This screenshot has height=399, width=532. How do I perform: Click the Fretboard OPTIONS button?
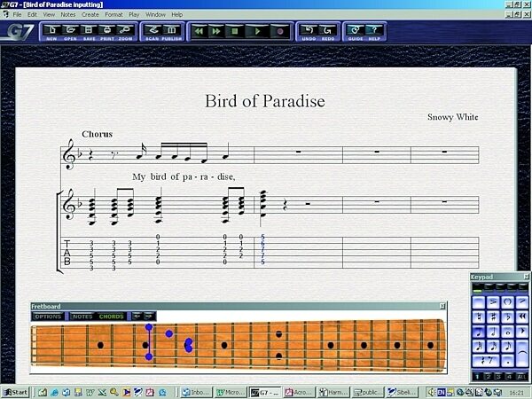point(48,317)
